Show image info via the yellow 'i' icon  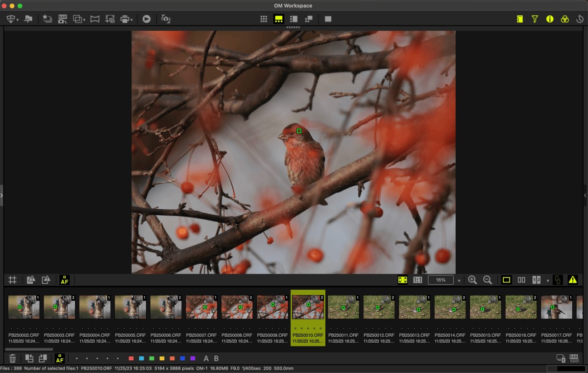click(550, 19)
